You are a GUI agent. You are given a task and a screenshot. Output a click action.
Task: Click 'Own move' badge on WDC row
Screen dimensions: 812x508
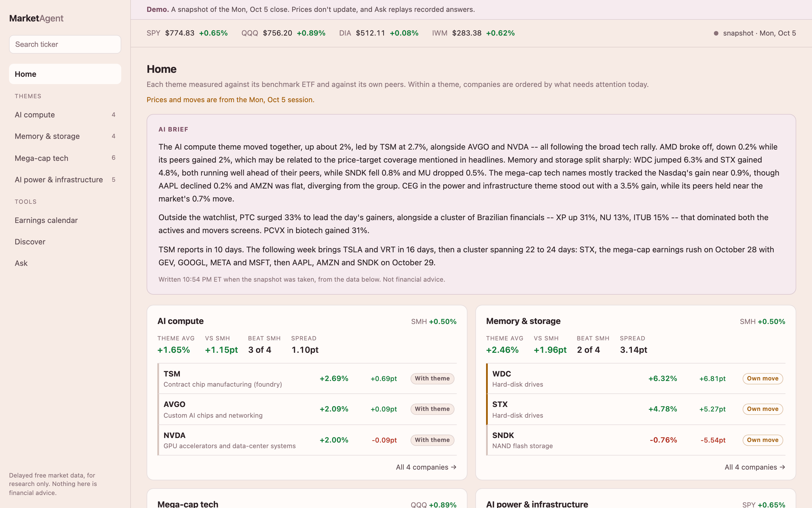[763, 379]
